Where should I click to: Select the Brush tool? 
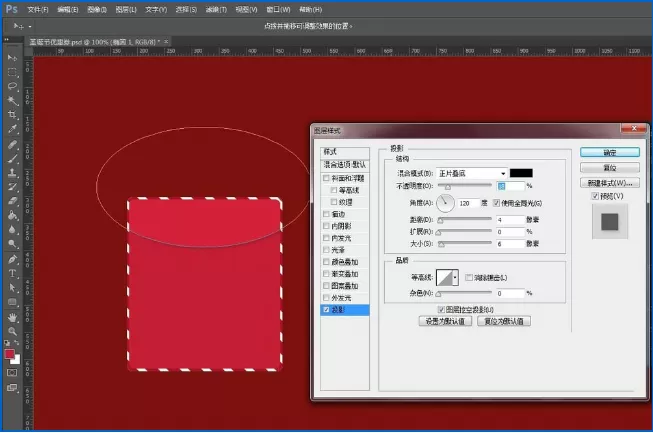point(12,158)
